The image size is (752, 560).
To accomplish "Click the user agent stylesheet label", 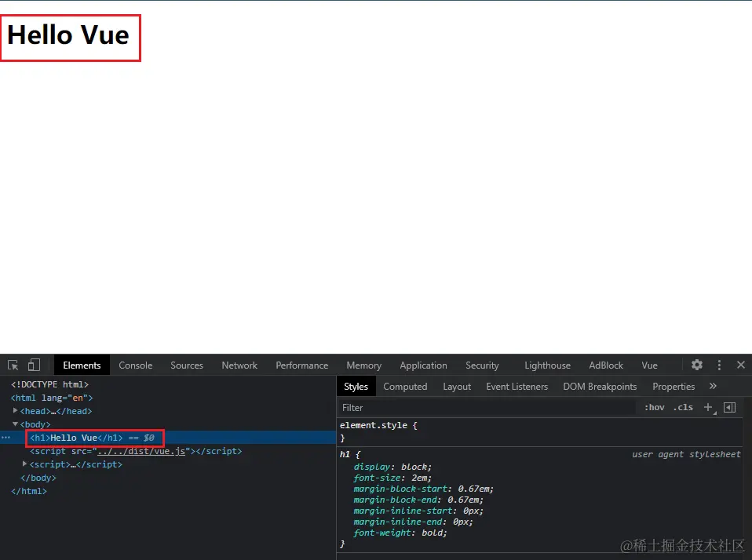I will [x=686, y=453].
